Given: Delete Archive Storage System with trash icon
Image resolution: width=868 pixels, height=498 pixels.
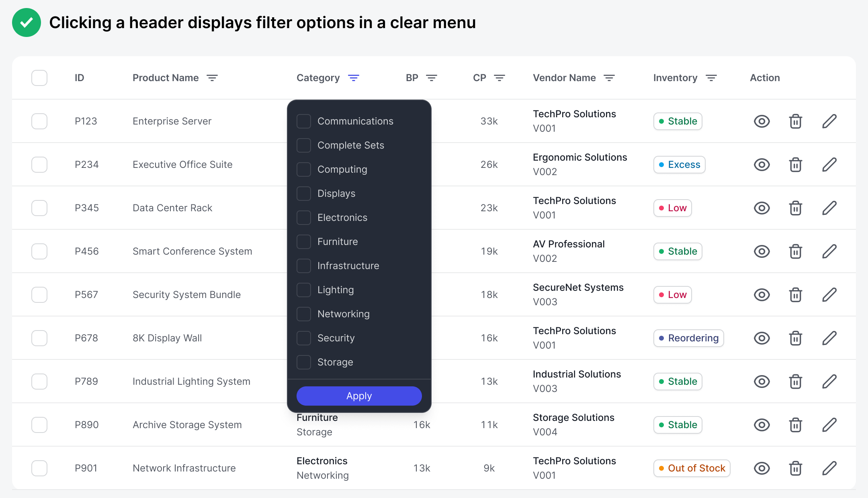Looking at the screenshot, I should (795, 425).
